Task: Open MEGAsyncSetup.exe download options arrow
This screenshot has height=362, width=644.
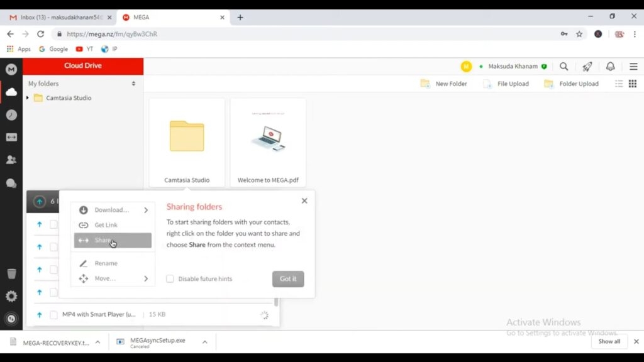Action: point(204,342)
